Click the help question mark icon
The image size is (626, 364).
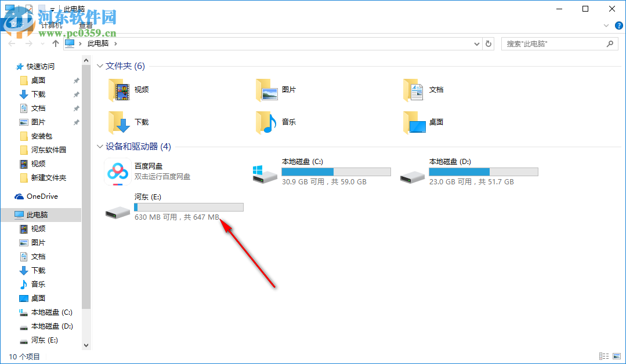tap(619, 26)
